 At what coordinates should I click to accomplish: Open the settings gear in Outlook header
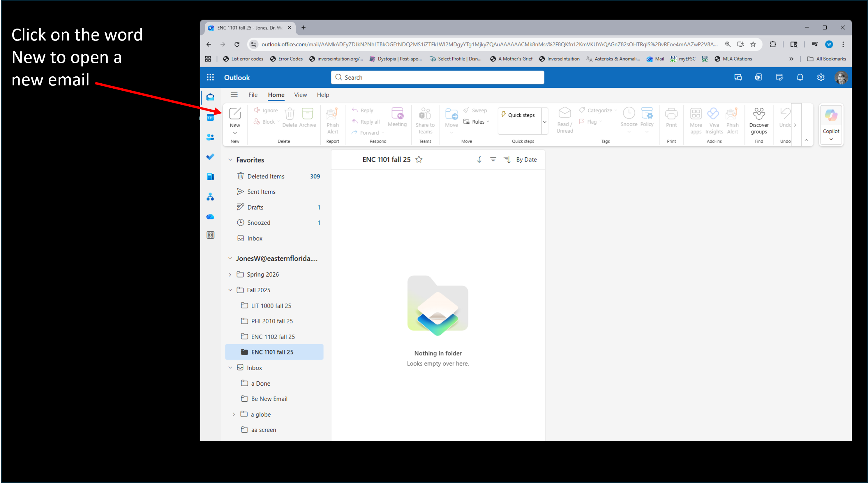pyautogui.click(x=821, y=77)
